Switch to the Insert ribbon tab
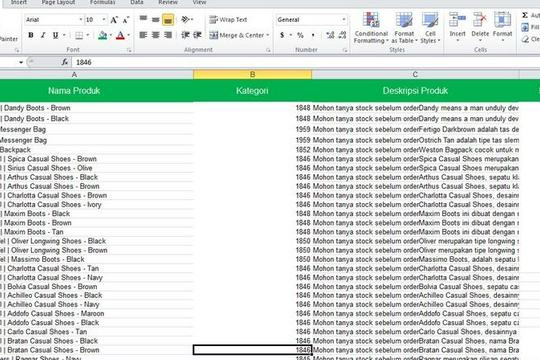 tap(19, 2)
